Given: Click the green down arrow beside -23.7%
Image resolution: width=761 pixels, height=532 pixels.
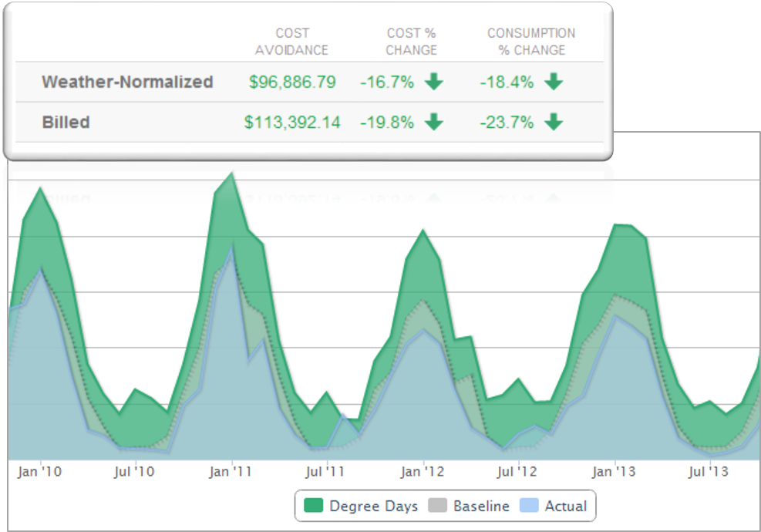Looking at the screenshot, I should tap(554, 122).
